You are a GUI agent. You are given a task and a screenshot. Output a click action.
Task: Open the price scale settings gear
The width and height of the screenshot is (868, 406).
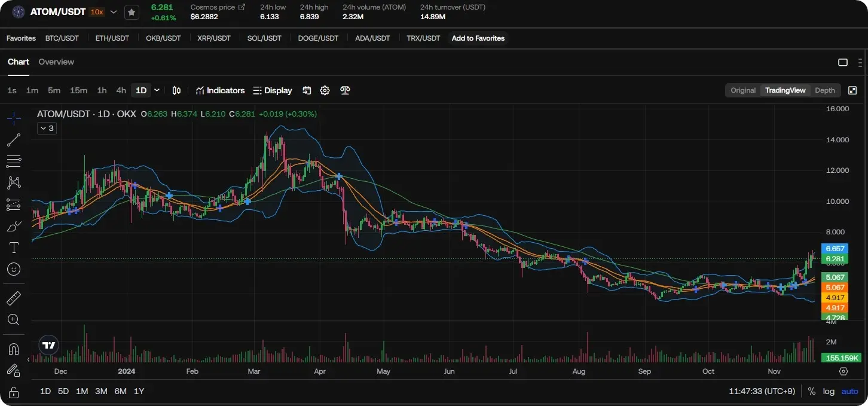[843, 371]
